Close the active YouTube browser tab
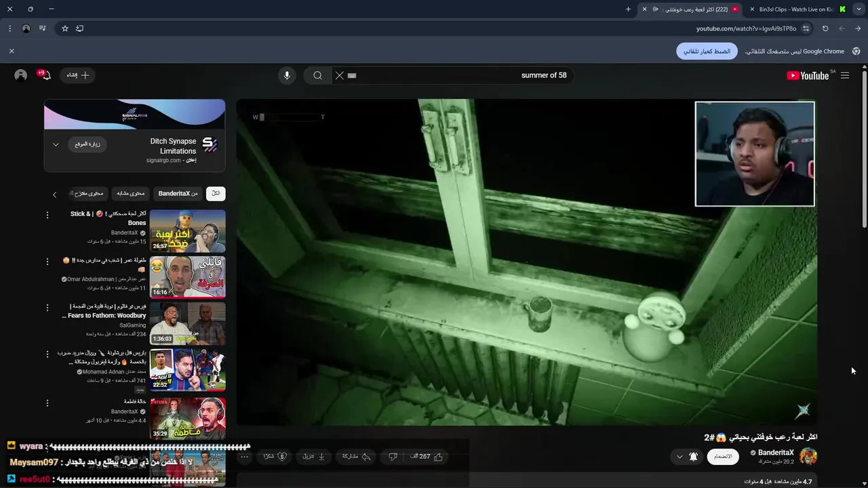 coord(645,9)
